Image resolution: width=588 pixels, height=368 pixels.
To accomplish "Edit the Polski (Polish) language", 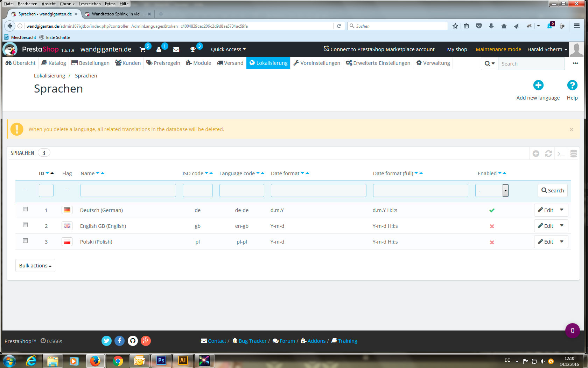I will click(546, 241).
